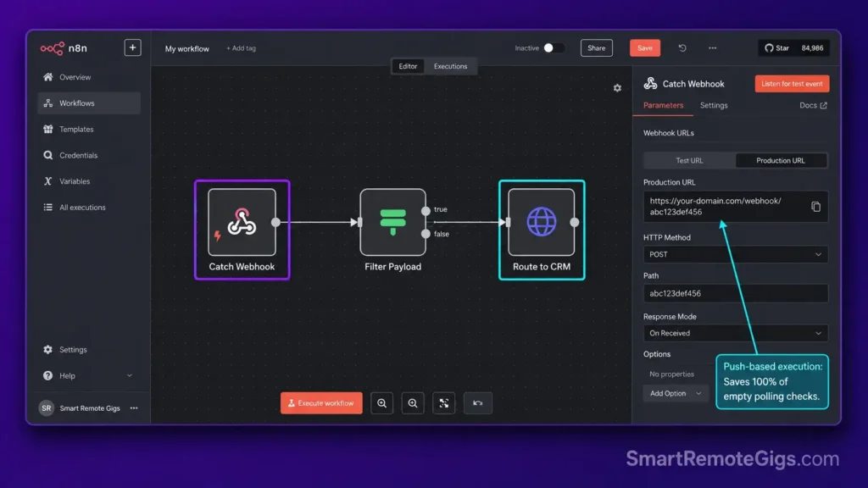Viewport: 868px width, 488px height.
Task: Select Test URL option
Action: click(x=689, y=160)
